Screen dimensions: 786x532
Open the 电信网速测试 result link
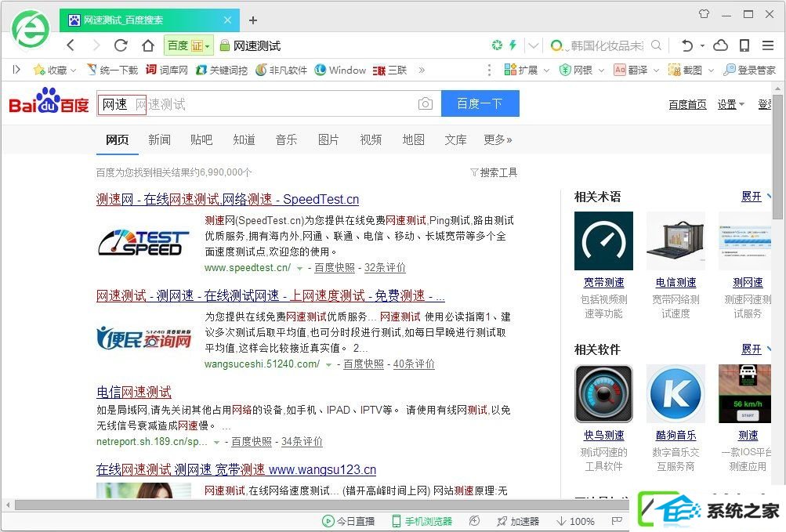tap(134, 392)
